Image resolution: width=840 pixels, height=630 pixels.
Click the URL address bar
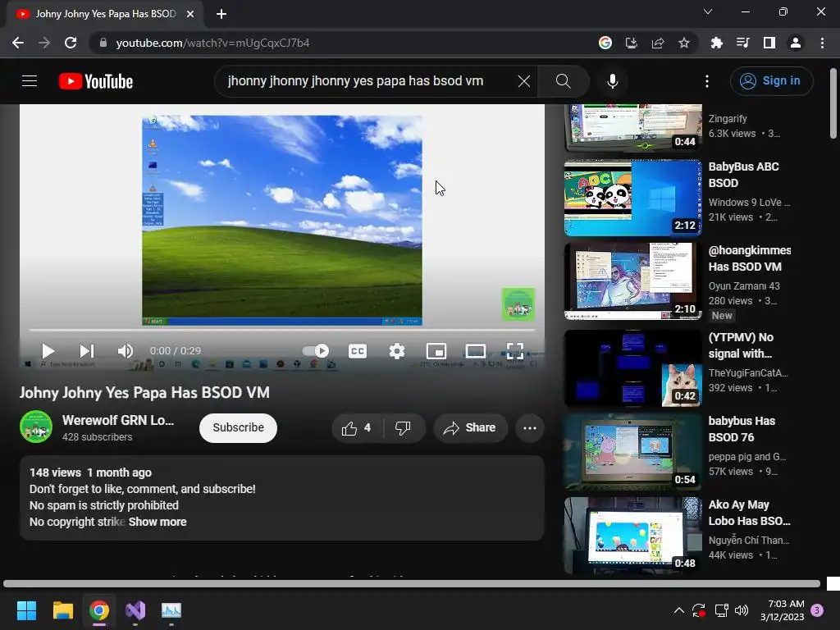coord(343,43)
